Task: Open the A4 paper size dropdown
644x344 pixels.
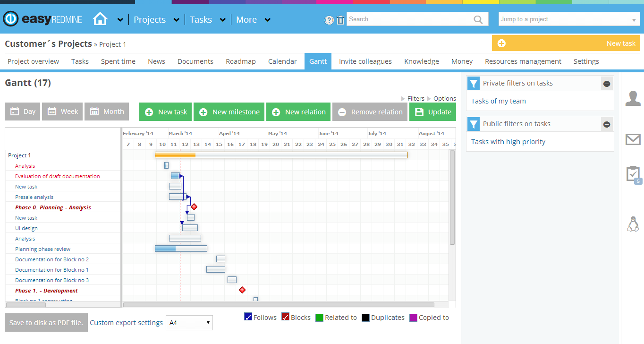Action: (x=189, y=323)
